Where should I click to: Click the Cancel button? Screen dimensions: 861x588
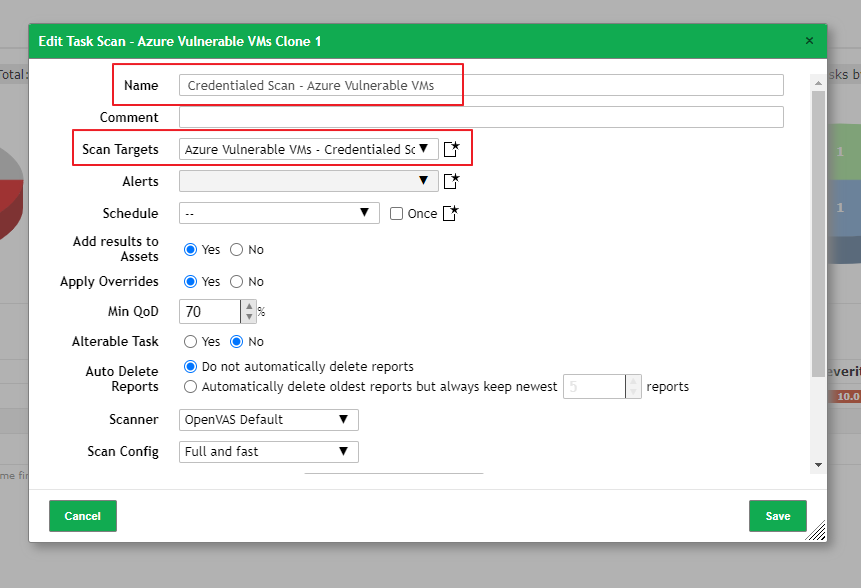[83, 516]
